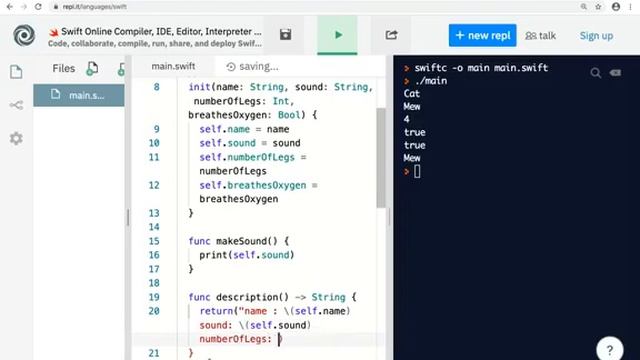Go back in the browser
The image size is (640, 360).
click(x=9, y=7)
